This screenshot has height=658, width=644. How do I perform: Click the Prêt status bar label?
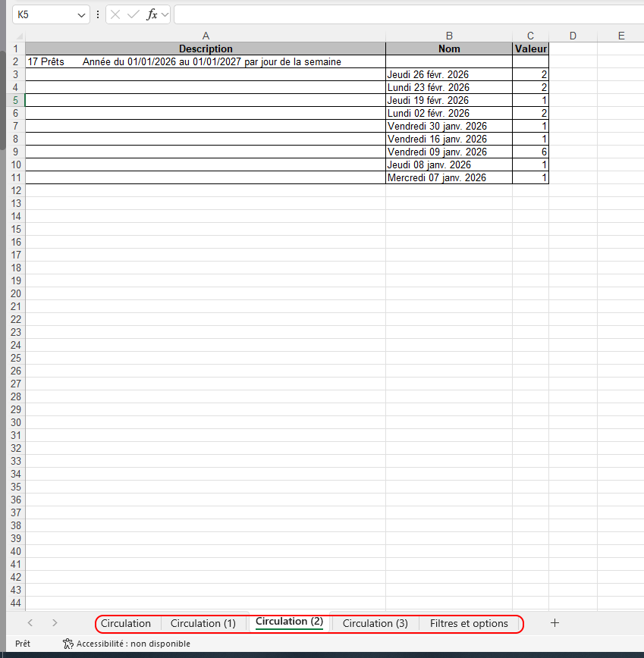22,644
